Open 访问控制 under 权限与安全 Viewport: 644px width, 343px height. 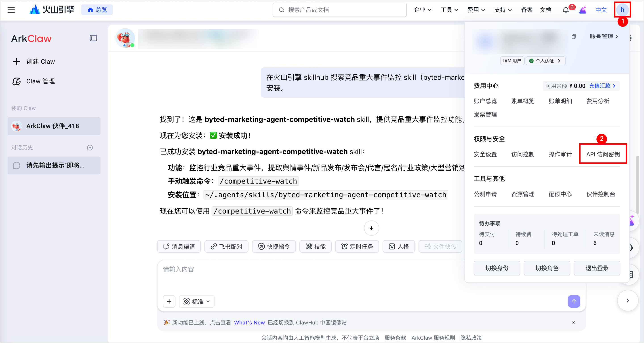click(x=523, y=154)
